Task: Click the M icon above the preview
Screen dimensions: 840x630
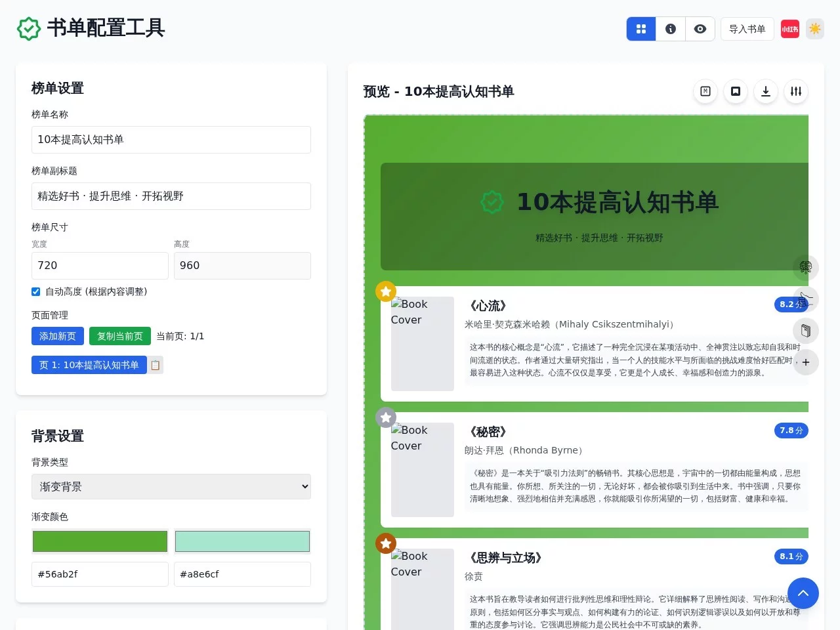Action: [705, 92]
